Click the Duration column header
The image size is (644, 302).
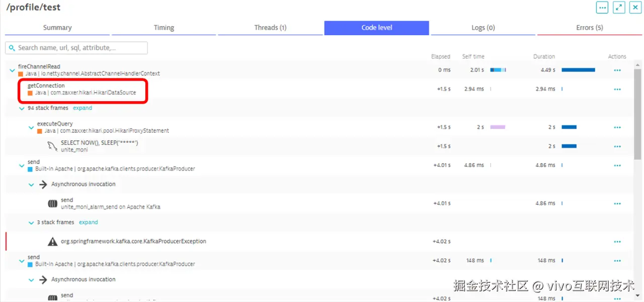[544, 56]
